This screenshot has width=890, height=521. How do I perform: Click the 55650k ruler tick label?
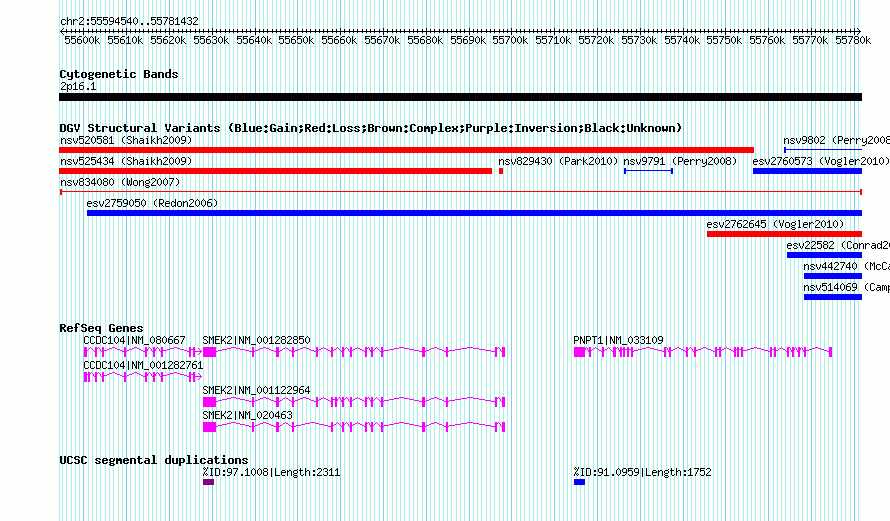(x=296, y=40)
